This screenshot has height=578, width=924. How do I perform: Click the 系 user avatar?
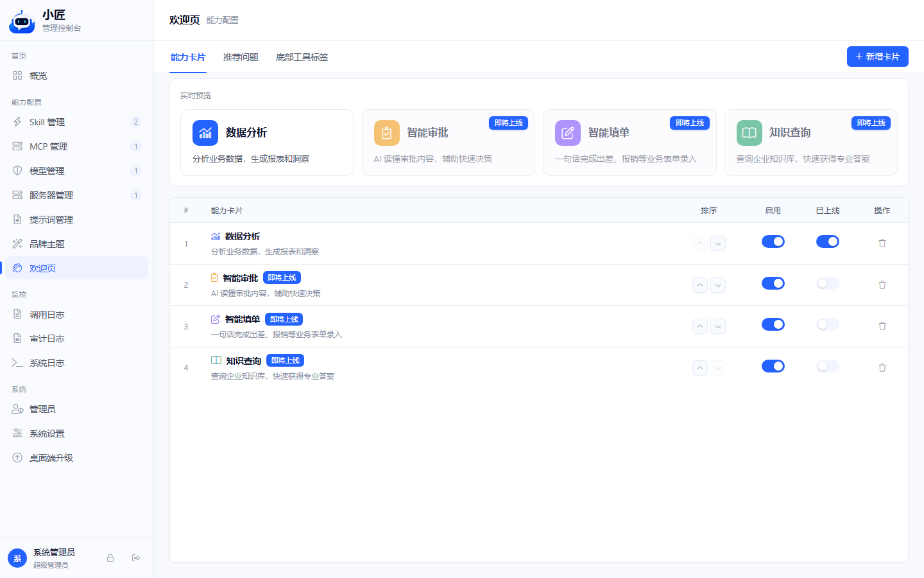[x=17, y=558]
